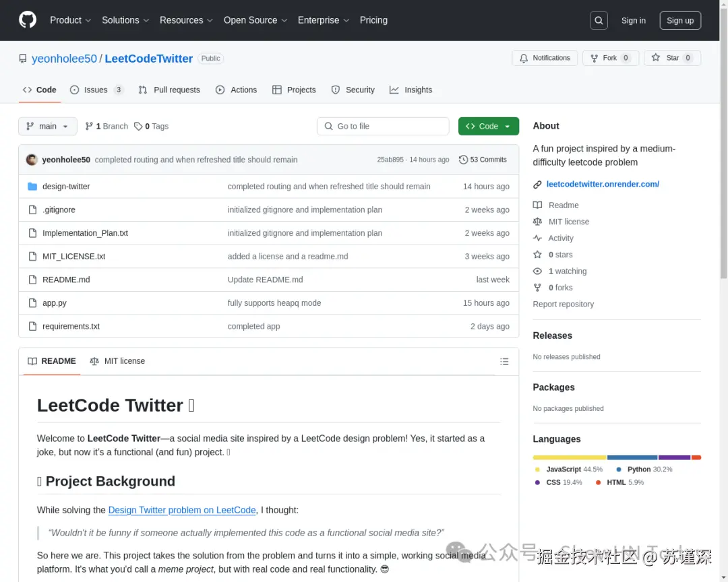
Task: Open the LeetCodeTwitter repository title link
Action: (148, 59)
